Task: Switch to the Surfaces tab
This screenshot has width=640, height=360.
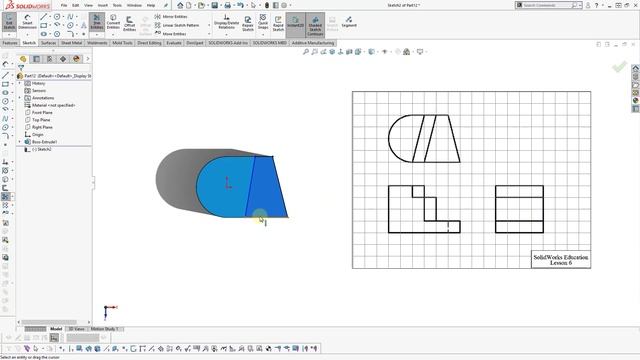Action: [x=49, y=43]
